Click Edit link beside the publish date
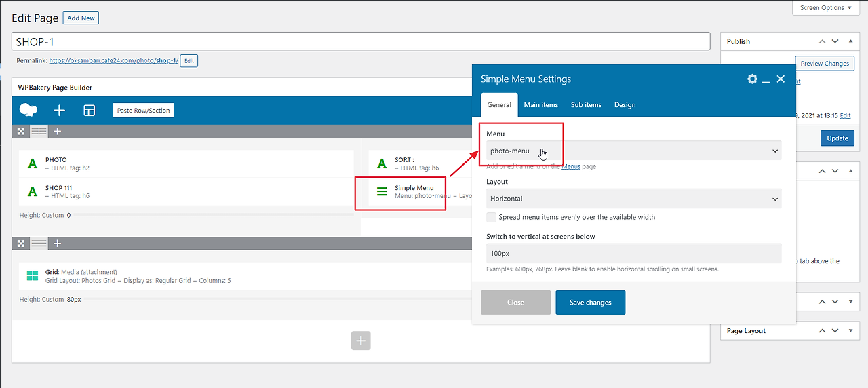Screen dimensions: 868x388 (845, 115)
